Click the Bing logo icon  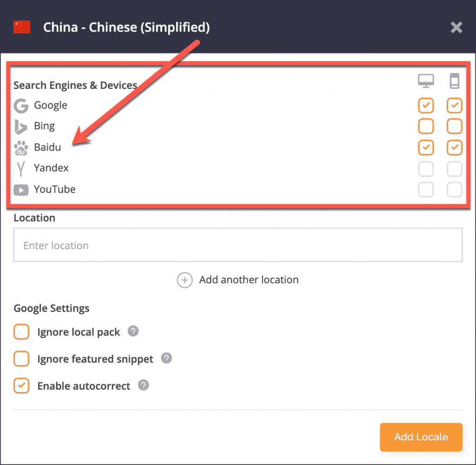pyautogui.click(x=21, y=126)
